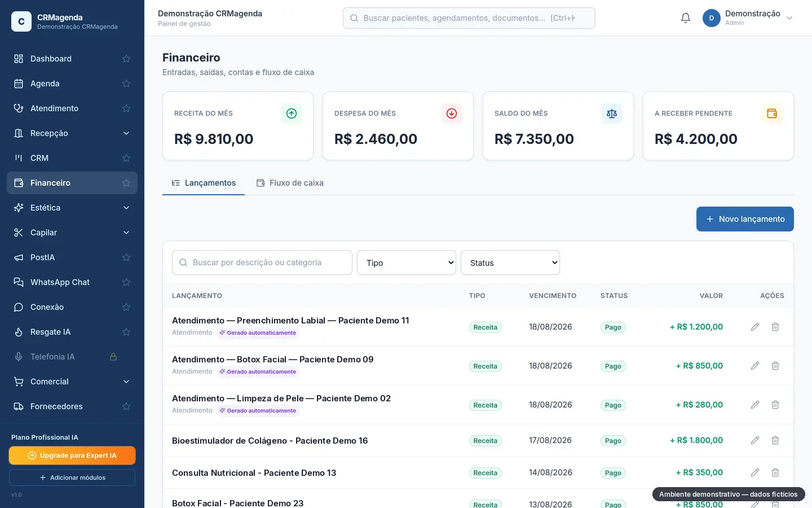Screen dimensions: 812x508
Task: Open the CRM section
Action: pyautogui.click(x=72, y=158)
